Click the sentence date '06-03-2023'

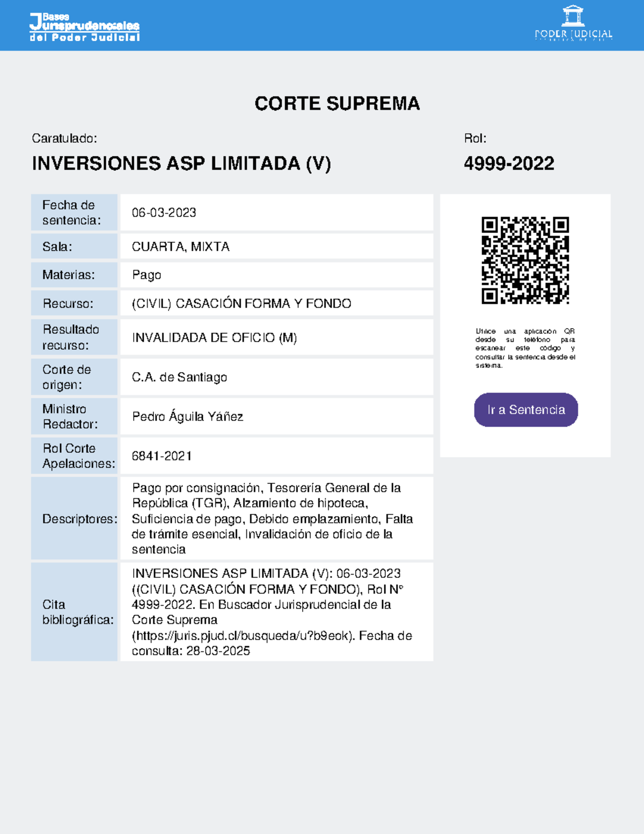(164, 213)
